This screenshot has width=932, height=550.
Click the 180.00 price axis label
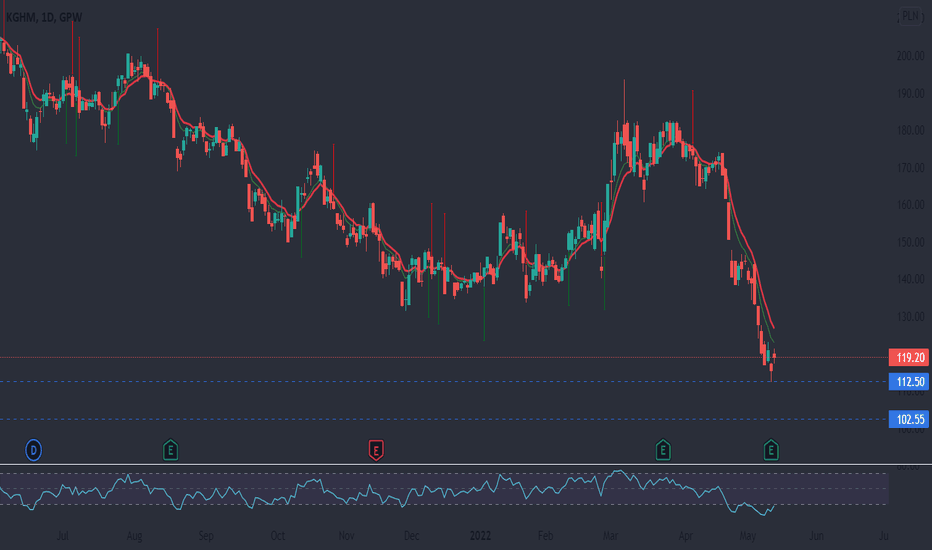tap(910, 130)
